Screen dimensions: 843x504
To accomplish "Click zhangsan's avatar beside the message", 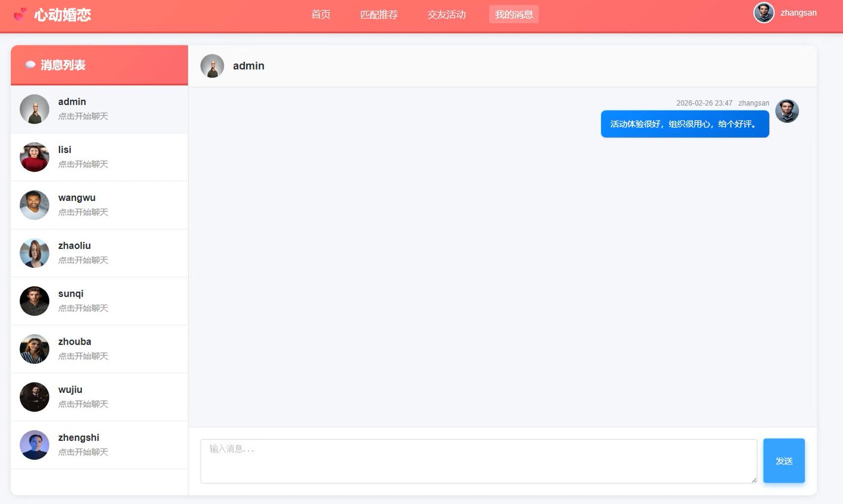I will pos(787,111).
